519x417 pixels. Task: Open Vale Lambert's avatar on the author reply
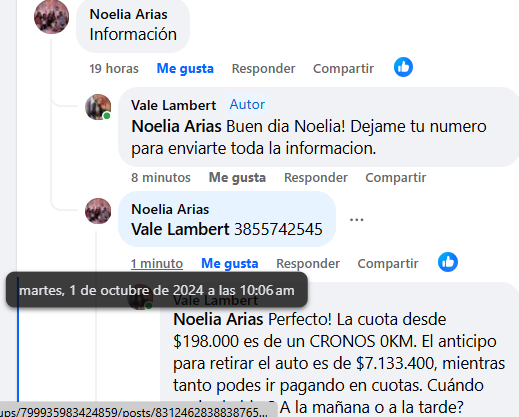(x=98, y=107)
